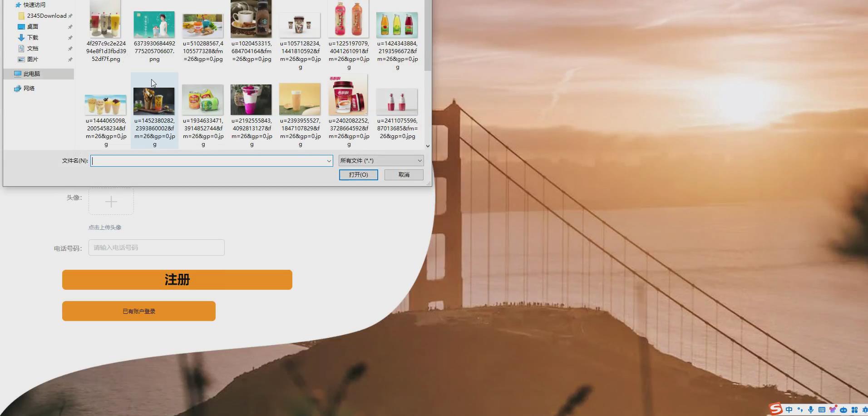The image size is (868, 416).
Task: Select the thumbnail of 6373930684492775205706607.png
Action: coord(154,25)
